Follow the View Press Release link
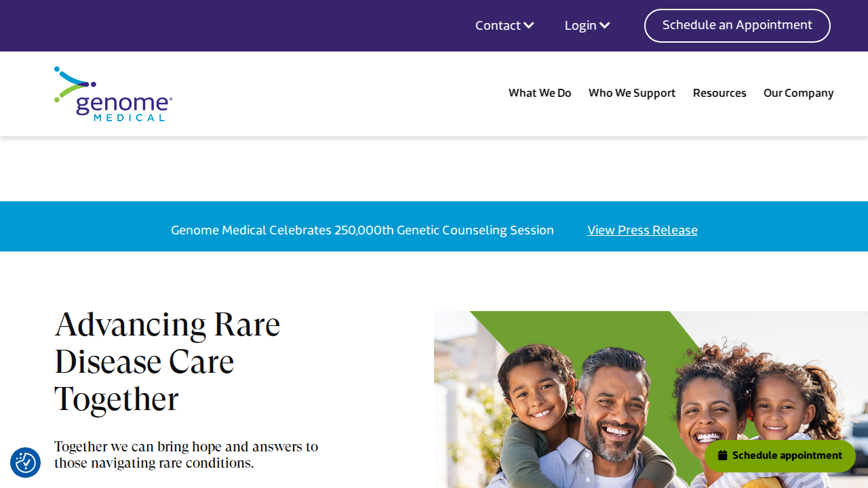This screenshot has height=488, width=868. click(642, 230)
